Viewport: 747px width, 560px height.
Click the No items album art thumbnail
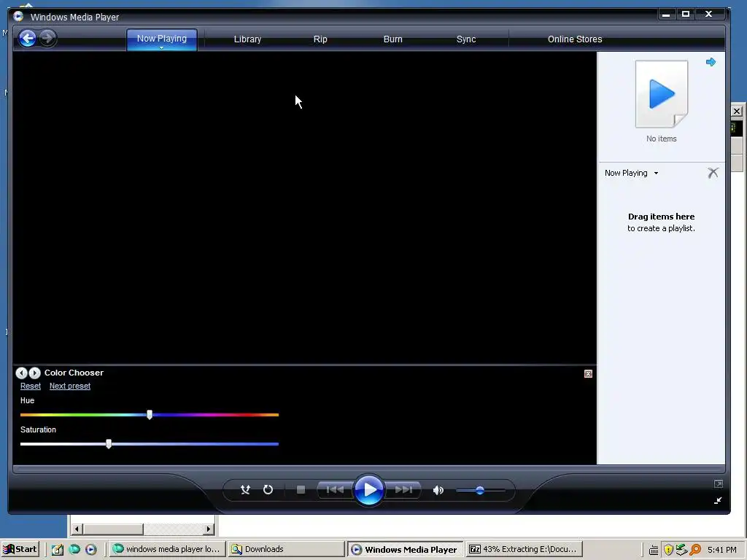coord(662,94)
